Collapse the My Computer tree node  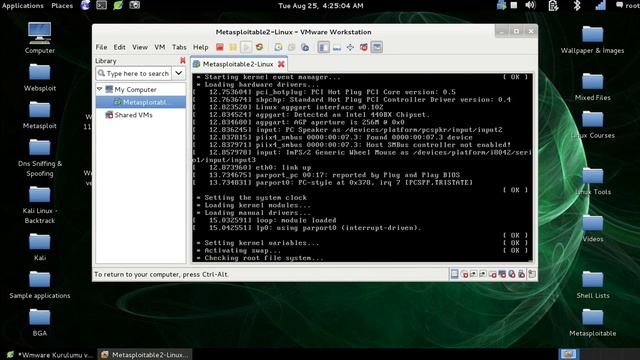(x=100, y=89)
